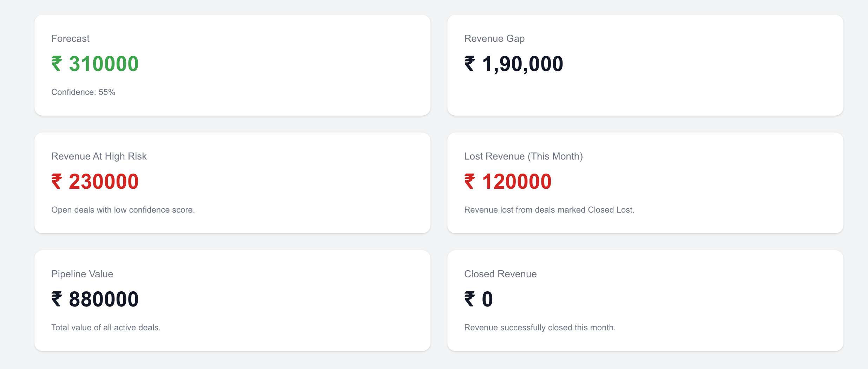Click the 120000 lost revenue figure
The height and width of the screenshot is (369, 868).
click(x=517, y=182)
